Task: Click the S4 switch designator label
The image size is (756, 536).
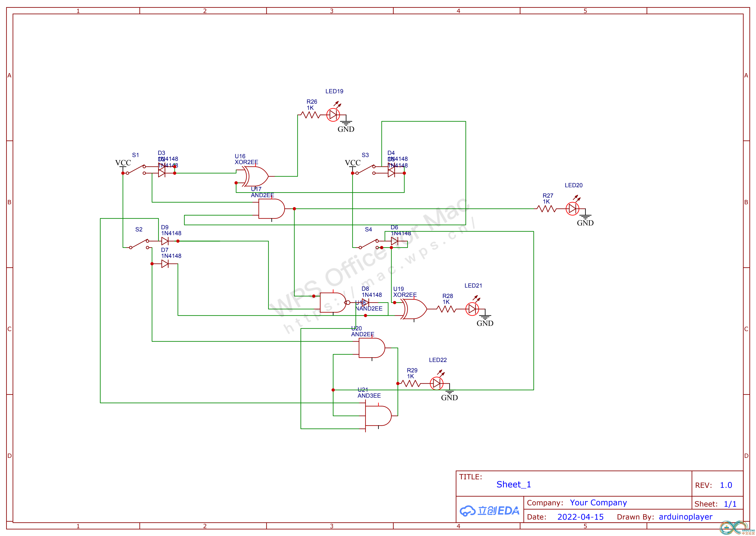Action: [368, 229]
